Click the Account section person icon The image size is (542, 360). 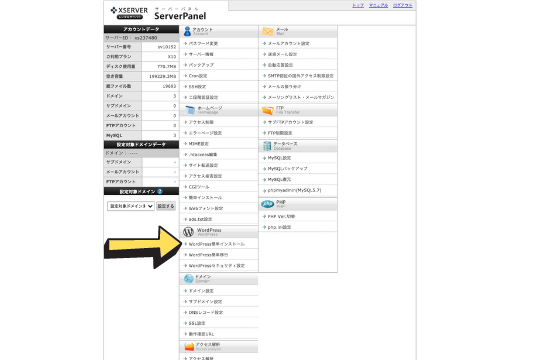coord(187,31)
